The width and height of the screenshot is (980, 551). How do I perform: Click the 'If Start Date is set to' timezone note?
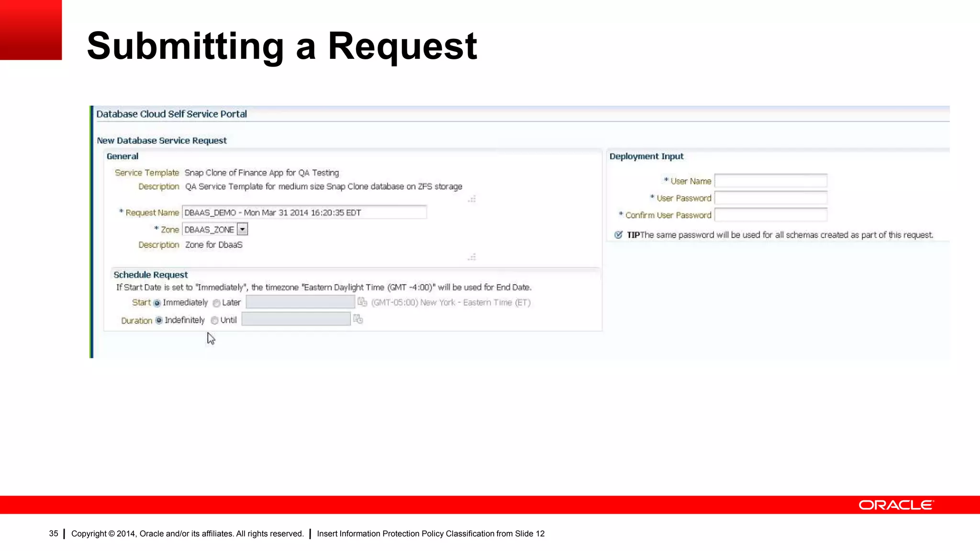pos(324,287)
